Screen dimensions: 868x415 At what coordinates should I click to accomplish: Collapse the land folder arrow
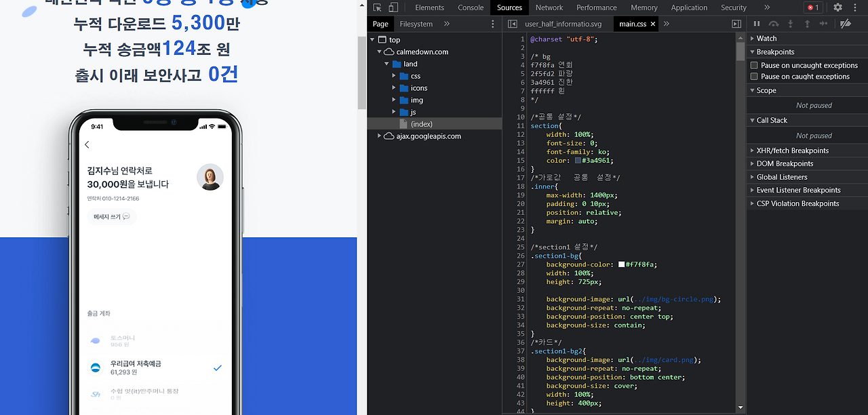click(387, 64)
